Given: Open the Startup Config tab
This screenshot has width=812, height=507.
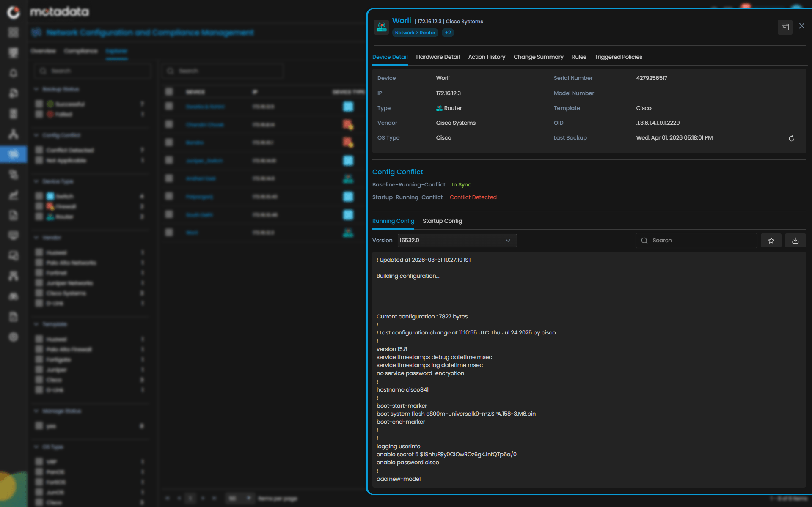Looking at the screenshot, I should click(442, 221).
